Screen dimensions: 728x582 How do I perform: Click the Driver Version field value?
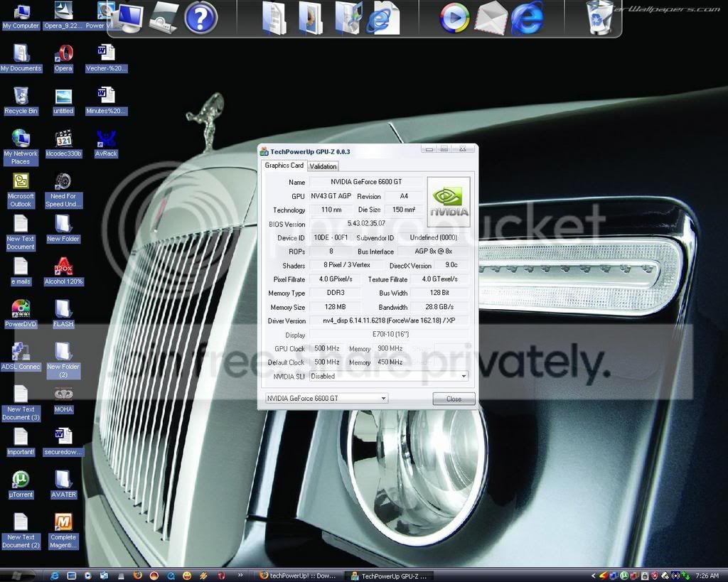[x=389, y=320]
